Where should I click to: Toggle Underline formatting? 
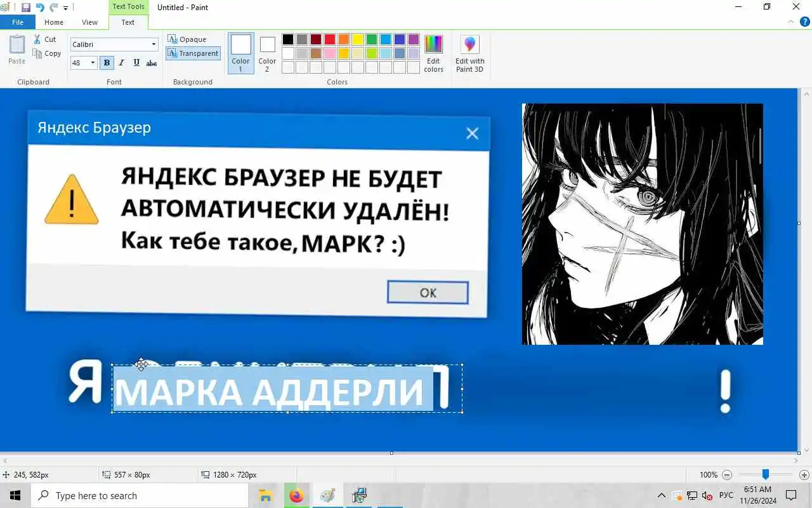pyautogui.click(x=136, y=63)
